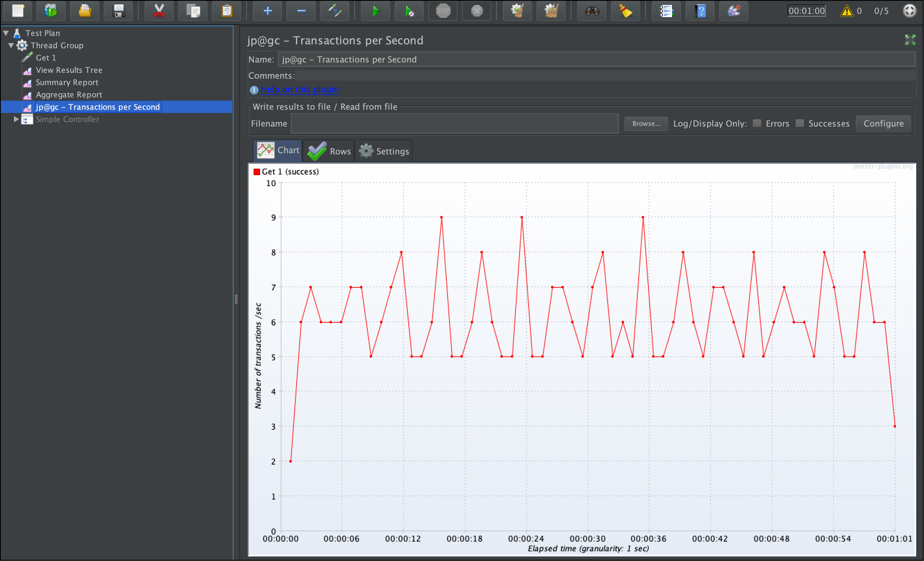Click the Toggle enable/disable icon
This screenshot has height=561, width=924.
click(x=335, y=11)
